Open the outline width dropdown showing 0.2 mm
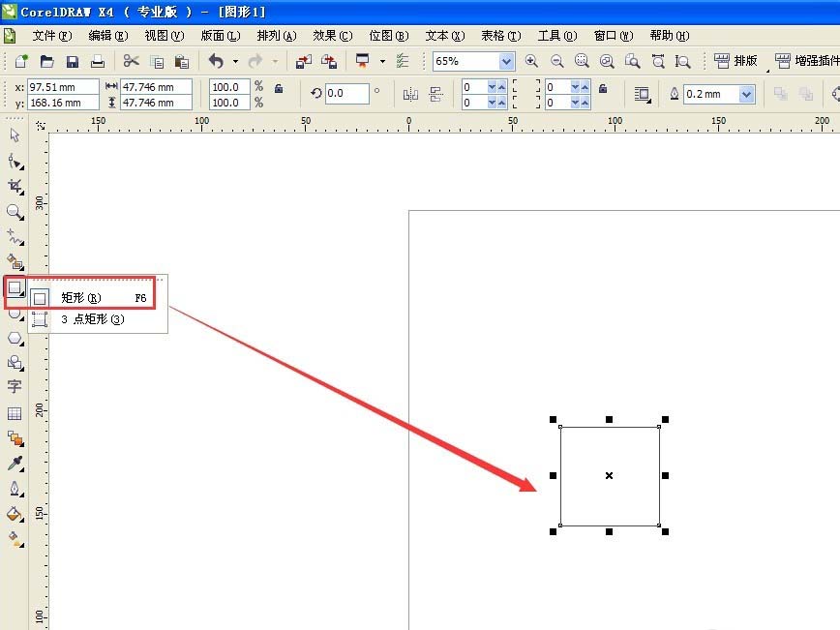840x630 pixels. tap(747, 93)
